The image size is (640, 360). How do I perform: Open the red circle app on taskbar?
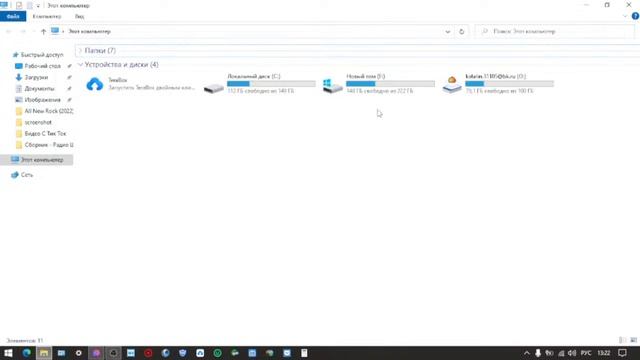[x=148, y=353]
